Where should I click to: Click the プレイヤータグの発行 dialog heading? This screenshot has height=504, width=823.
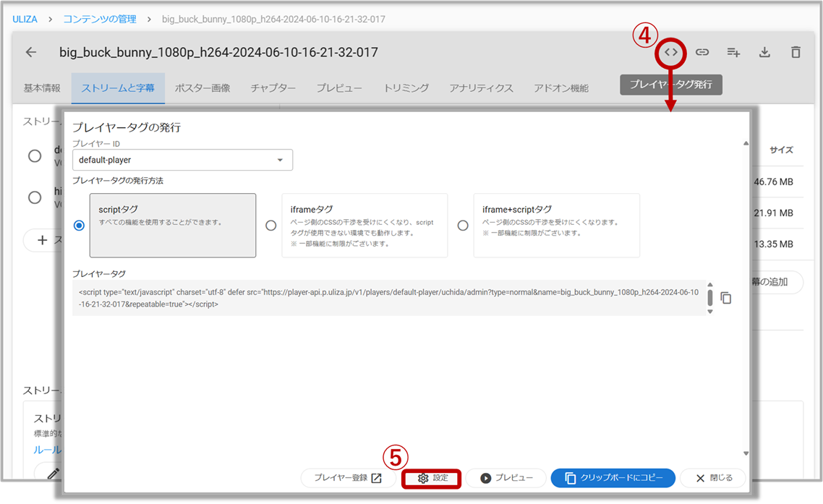127,127
